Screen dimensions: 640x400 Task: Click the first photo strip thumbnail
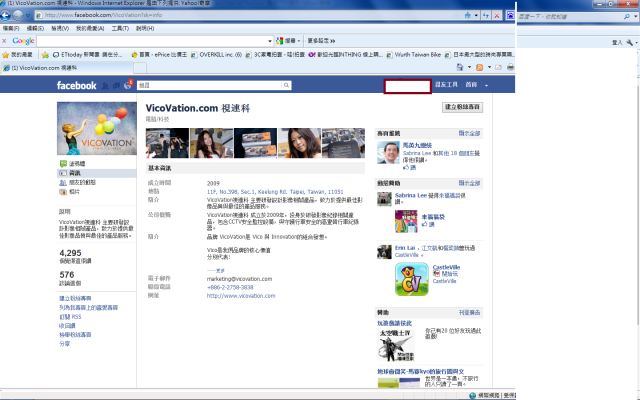167,143
